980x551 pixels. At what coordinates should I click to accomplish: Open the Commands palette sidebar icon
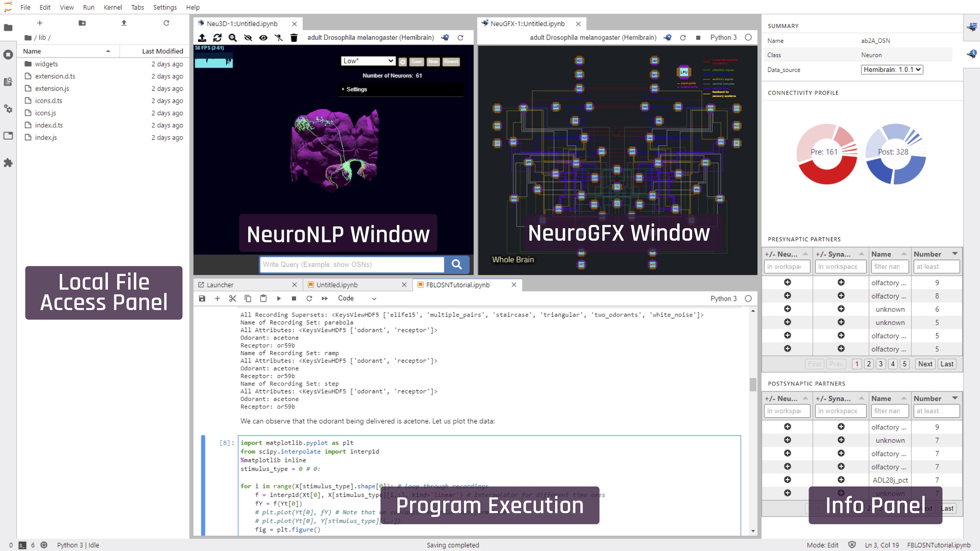[x=8, y=81]
